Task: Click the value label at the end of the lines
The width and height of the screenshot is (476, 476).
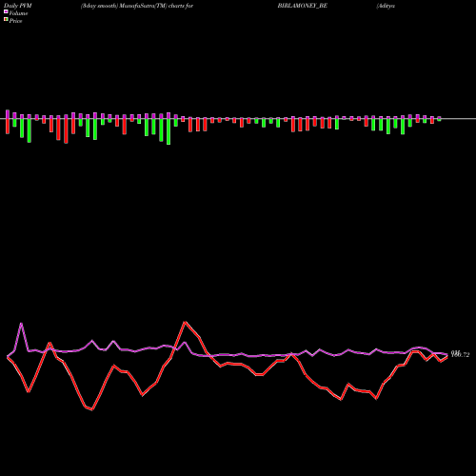Action: 460,354
